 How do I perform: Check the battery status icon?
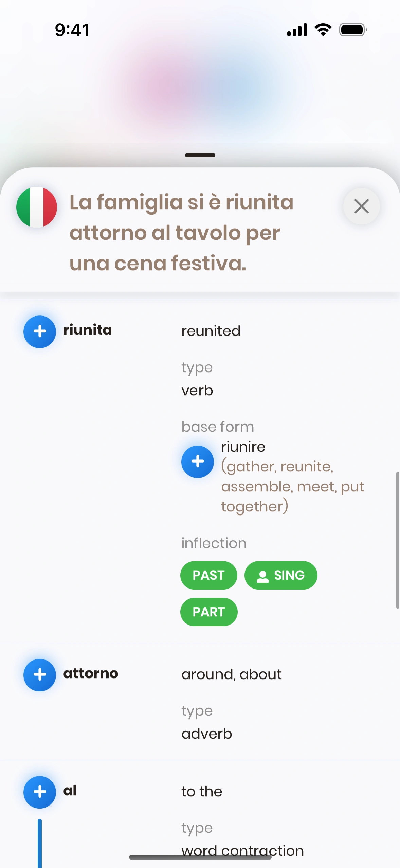(x=353, y=30)
